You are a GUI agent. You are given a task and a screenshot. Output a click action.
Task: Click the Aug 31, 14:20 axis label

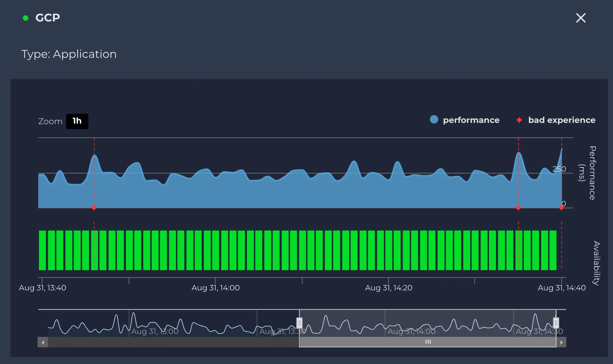click(x=389, y=288)
